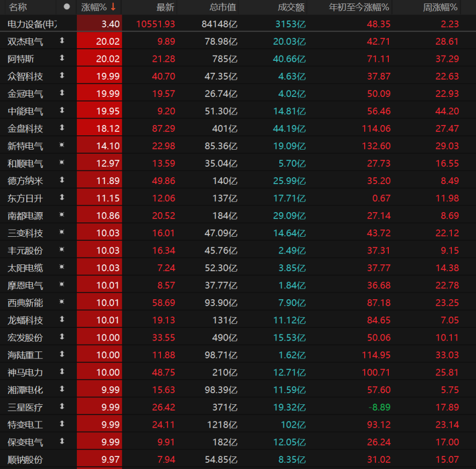Click the 年初至今涨幅% column header

[x=359, y=7]
